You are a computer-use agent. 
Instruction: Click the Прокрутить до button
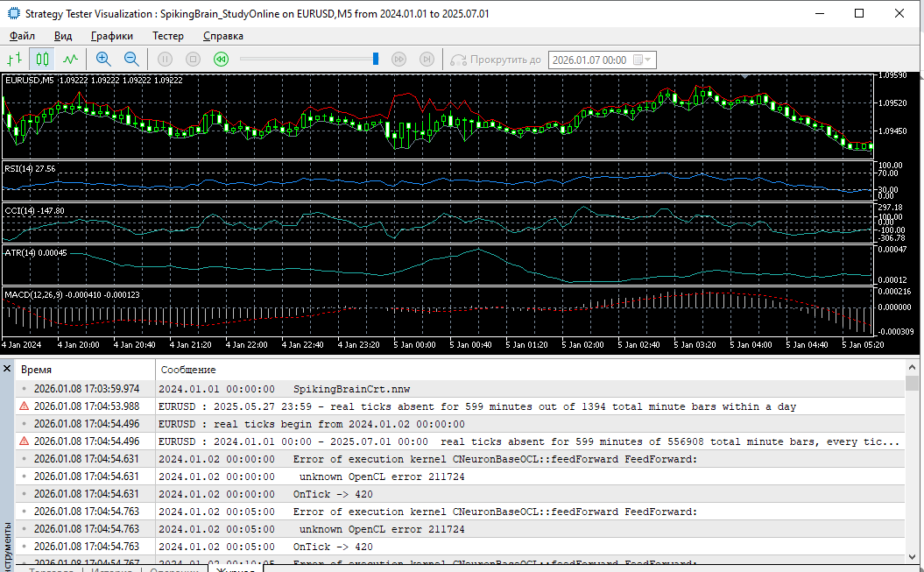click(x=497, y=60)
